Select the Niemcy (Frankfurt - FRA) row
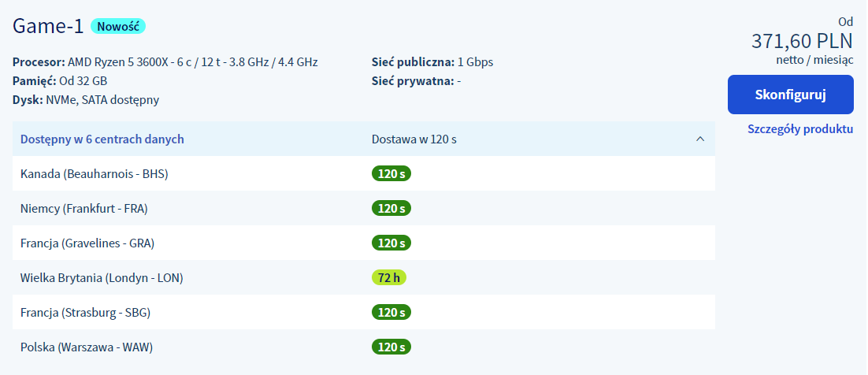 tap(84, 209)
